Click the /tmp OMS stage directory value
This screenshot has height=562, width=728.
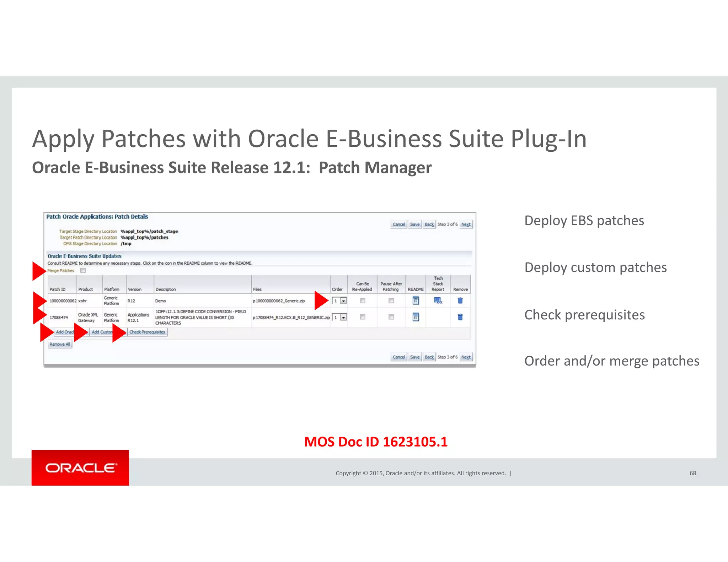[x=126, y=244]
